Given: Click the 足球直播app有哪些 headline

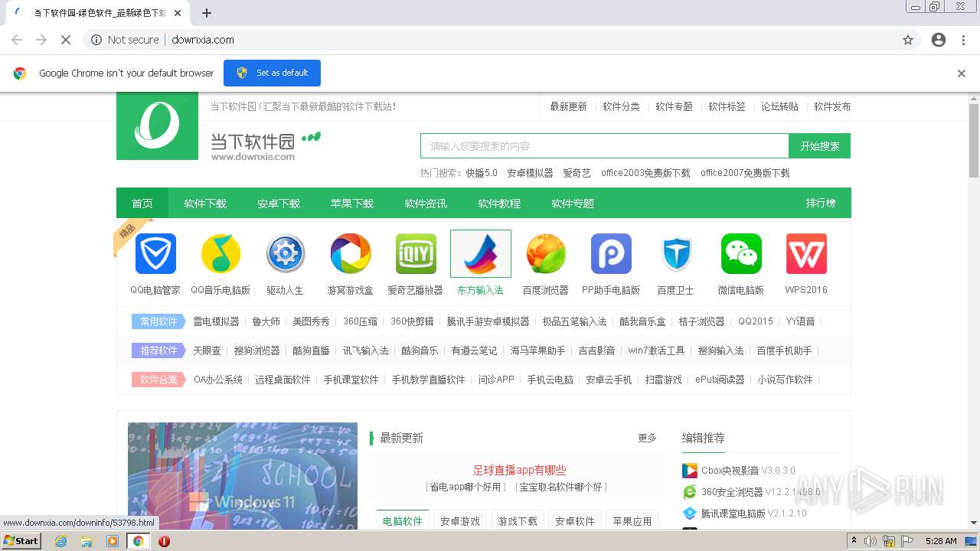Looking at the screenshot, I should 519,471.
